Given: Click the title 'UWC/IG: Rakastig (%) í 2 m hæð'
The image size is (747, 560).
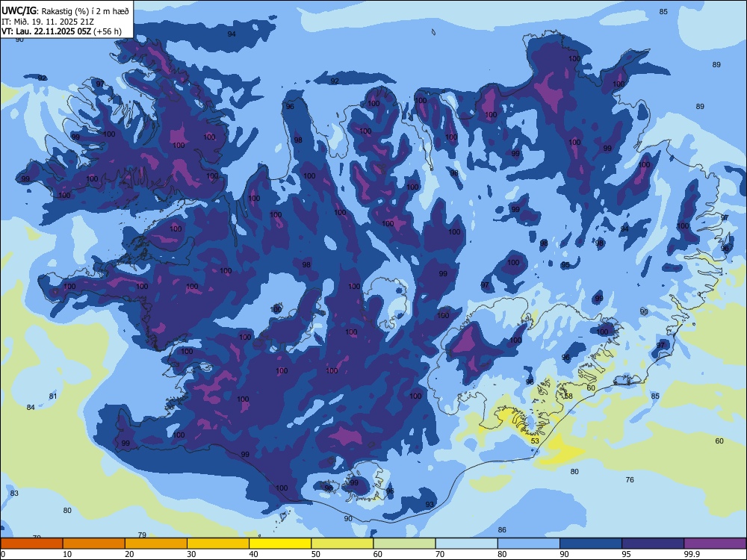Looking at the screenshot, I should 65,10.
